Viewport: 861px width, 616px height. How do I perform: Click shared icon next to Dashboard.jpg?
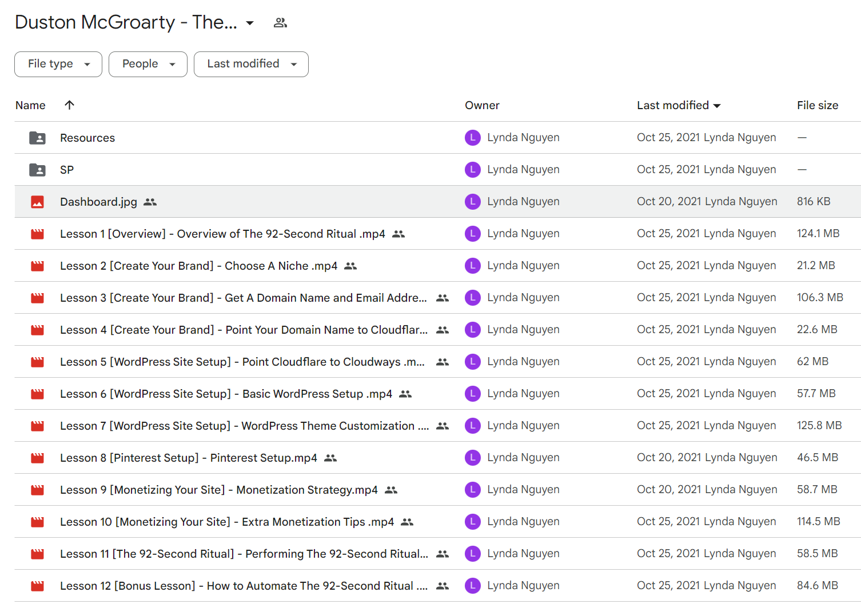point(150,202)
